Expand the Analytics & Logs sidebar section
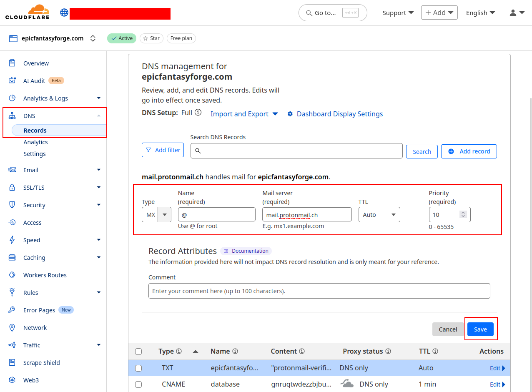Screen dimensions: 532x392 click(99, 98)
